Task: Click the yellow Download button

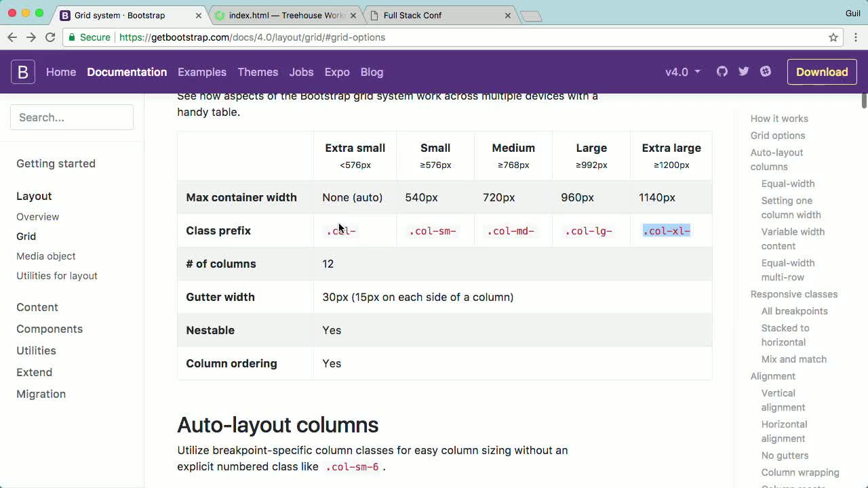Action: coord(822,71)
